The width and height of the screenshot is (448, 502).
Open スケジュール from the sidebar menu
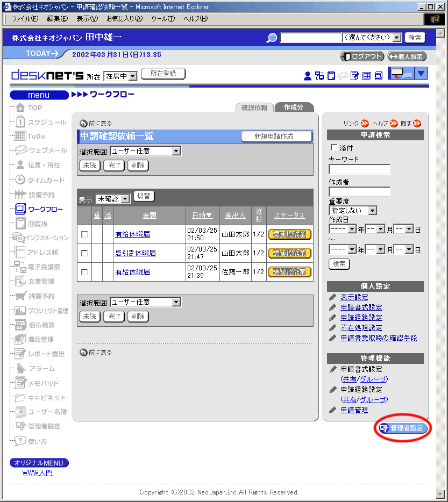47,122
